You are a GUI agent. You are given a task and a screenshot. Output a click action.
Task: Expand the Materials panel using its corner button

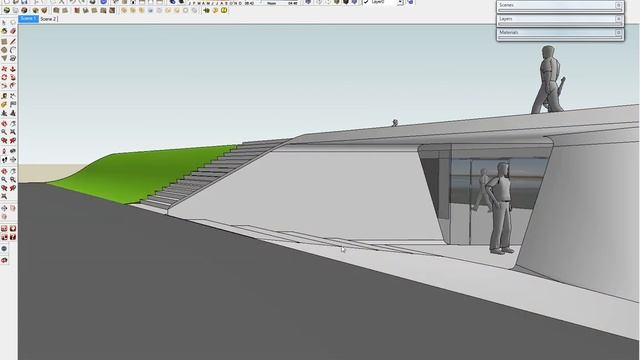click(618, 32)
